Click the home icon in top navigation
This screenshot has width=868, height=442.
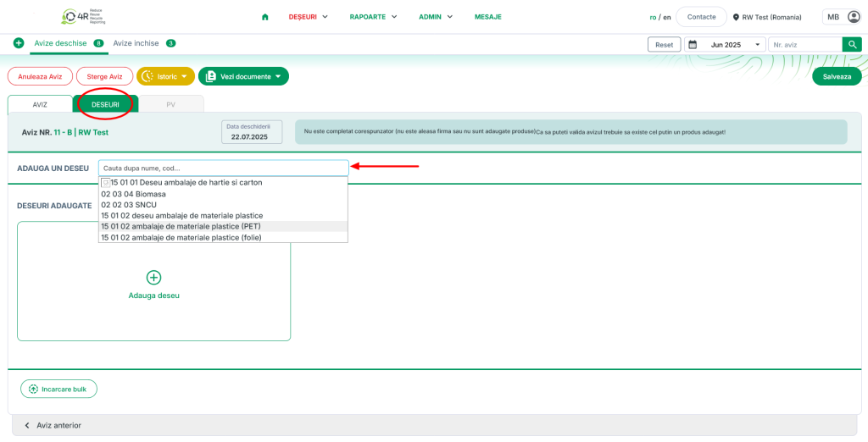265,17
